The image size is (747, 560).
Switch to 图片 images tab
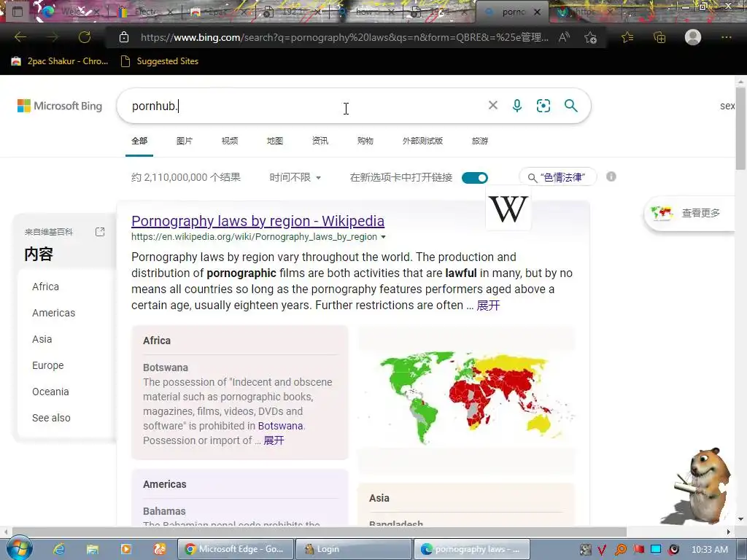click(x=185, y=141)
